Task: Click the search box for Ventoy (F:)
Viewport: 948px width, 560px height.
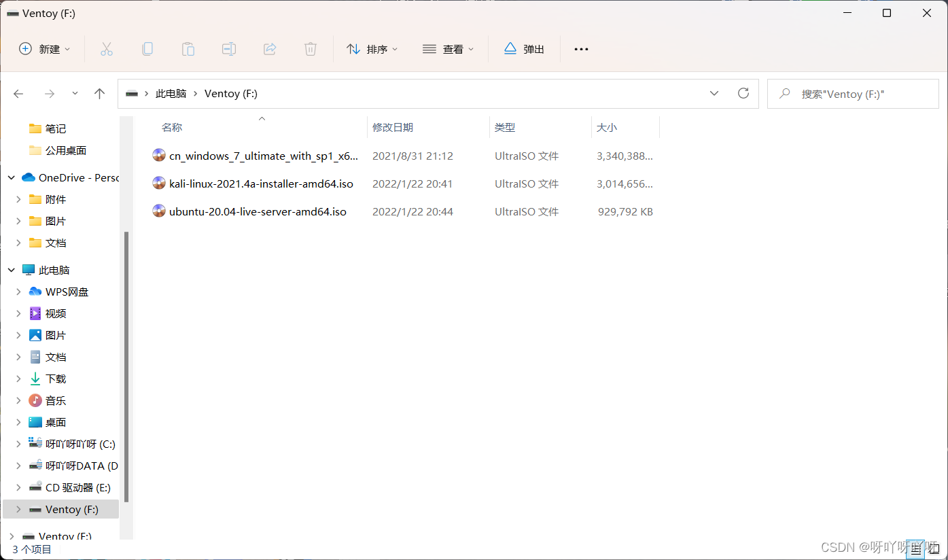Action: tap(853, 94)
